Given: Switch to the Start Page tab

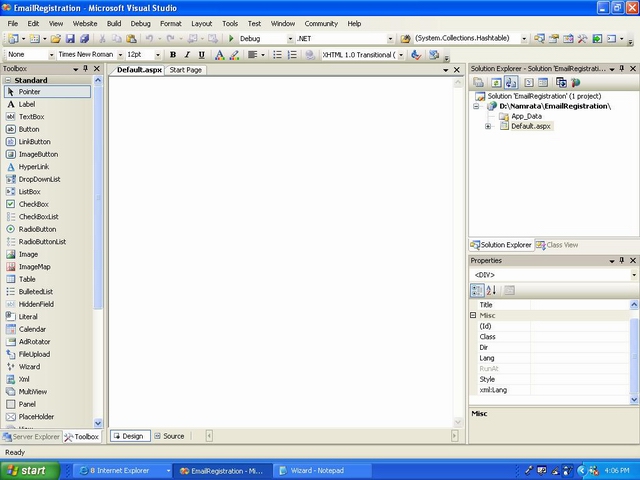Looking at the screenshot, I should pyautogui.click(x=186, y=70).
